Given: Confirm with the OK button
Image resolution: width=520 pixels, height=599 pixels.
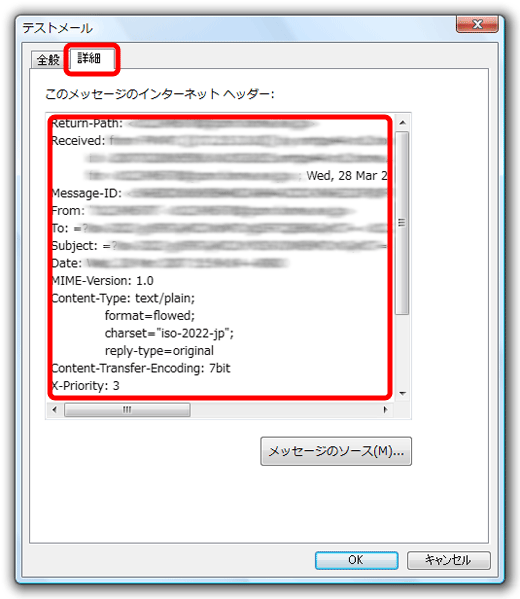Looking at the screenshot, I should [356, 560].
